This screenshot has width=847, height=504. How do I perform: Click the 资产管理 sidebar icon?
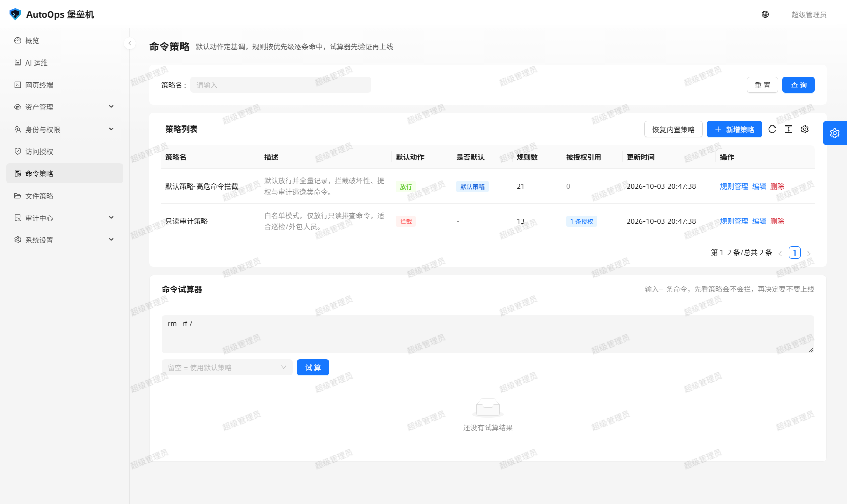point(18,107)
